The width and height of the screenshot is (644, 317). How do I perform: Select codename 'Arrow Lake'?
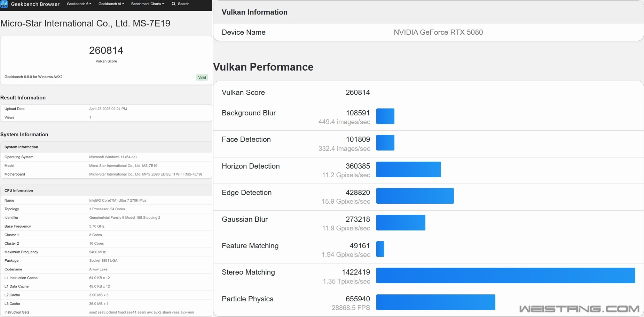[x=98, y=269]
